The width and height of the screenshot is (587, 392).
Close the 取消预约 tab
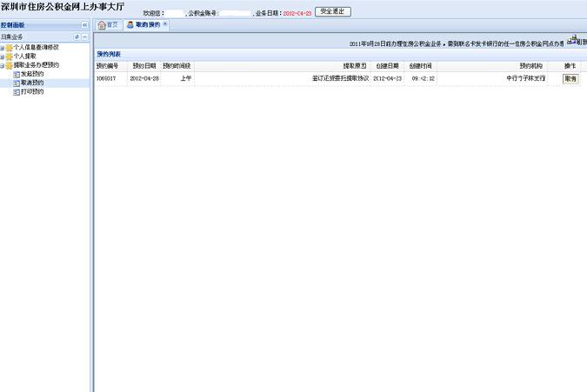click(165, 24)
